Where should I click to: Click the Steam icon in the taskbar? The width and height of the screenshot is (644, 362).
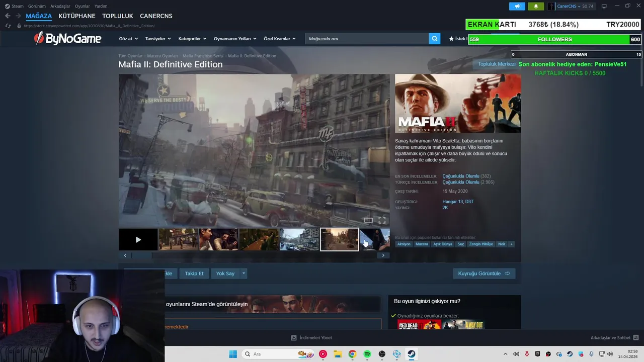pyautogui.click(x=411, y=354)
